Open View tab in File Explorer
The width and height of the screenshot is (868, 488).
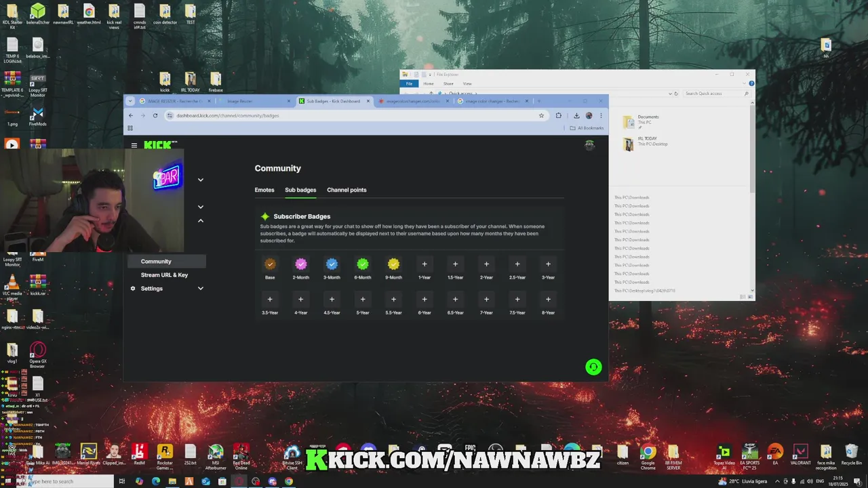(x=467, y=83)
